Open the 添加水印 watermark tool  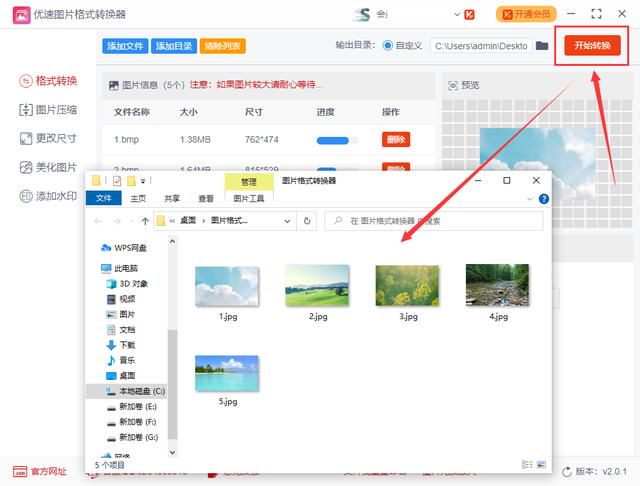pyautogui.click(x=48, y=196)
